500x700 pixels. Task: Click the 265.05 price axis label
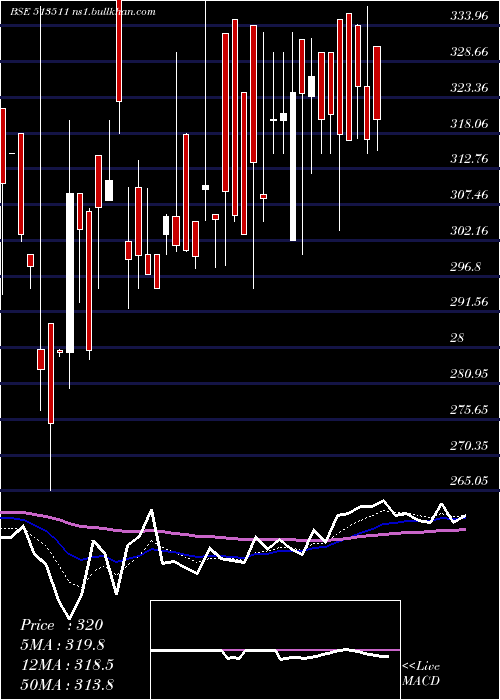(469, 481)
